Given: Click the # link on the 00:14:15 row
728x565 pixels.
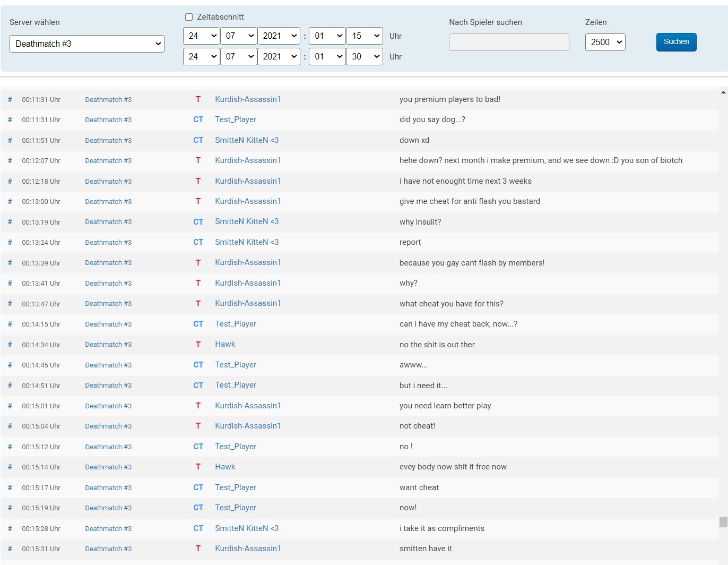Looking at the screenshot, I should 10,324.
